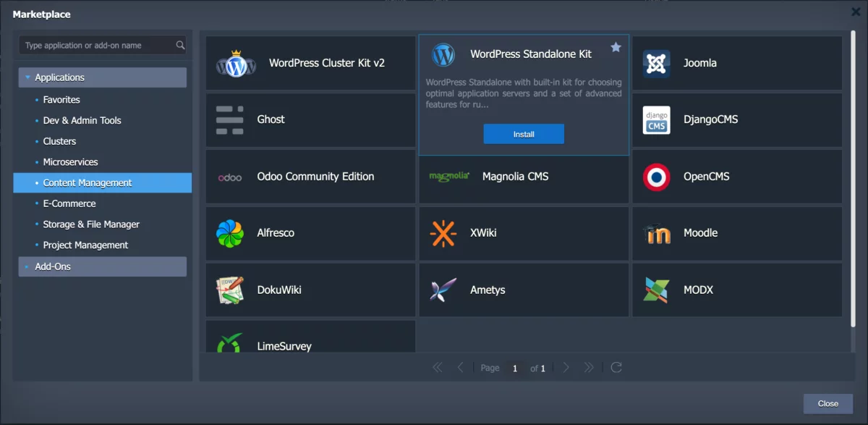Click the application search input field
868x425 pixels.
click(x=98, y=46)
